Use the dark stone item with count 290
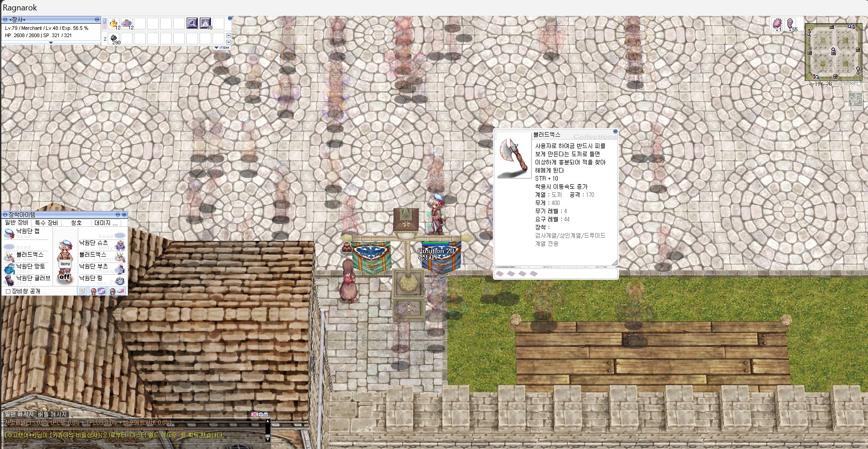The height and width of the screenshot is (449, 868). tap(114, 38)
